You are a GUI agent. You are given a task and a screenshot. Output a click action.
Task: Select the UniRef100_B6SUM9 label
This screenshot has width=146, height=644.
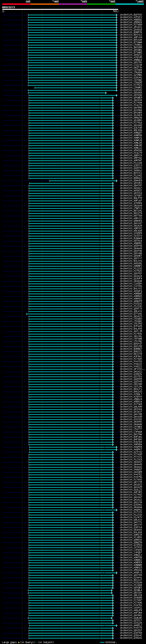[131, 48]
